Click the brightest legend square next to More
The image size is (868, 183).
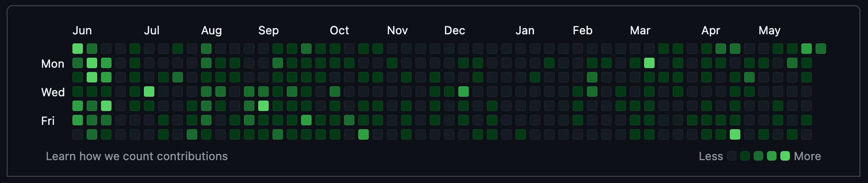(786, 156)
